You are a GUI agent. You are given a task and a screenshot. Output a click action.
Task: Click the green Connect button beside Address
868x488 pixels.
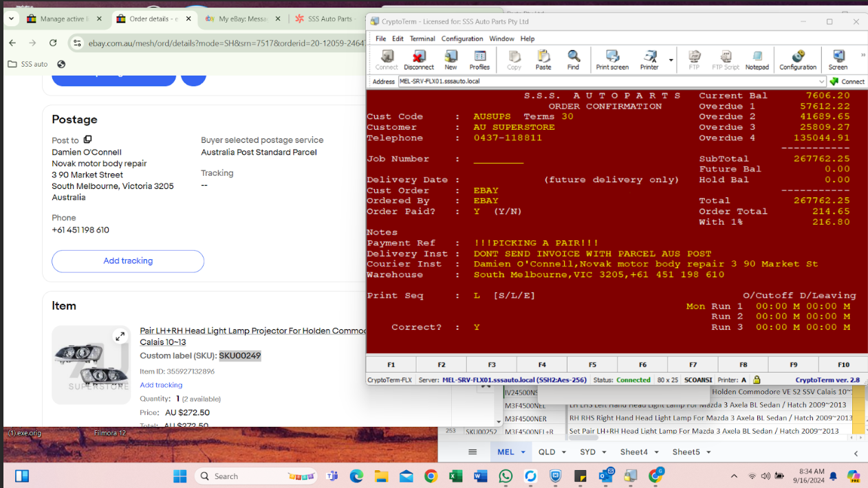click(x=847, y=81)
